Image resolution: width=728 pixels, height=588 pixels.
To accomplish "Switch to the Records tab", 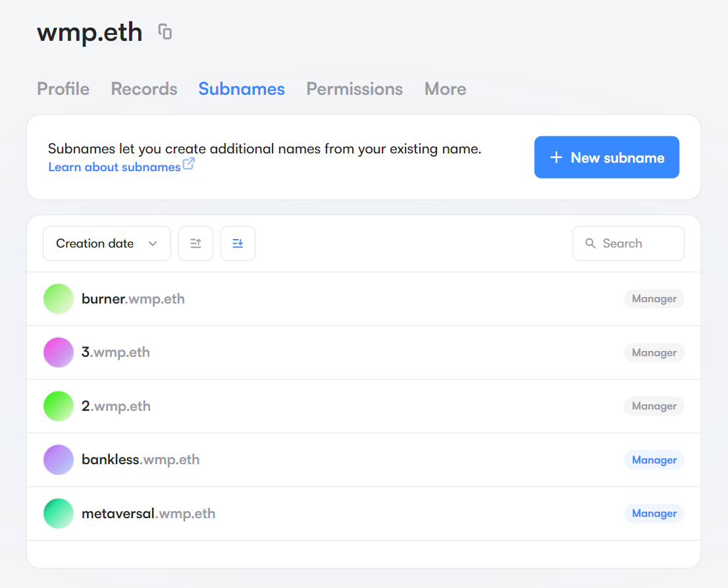I will click(x=144, y=89).
